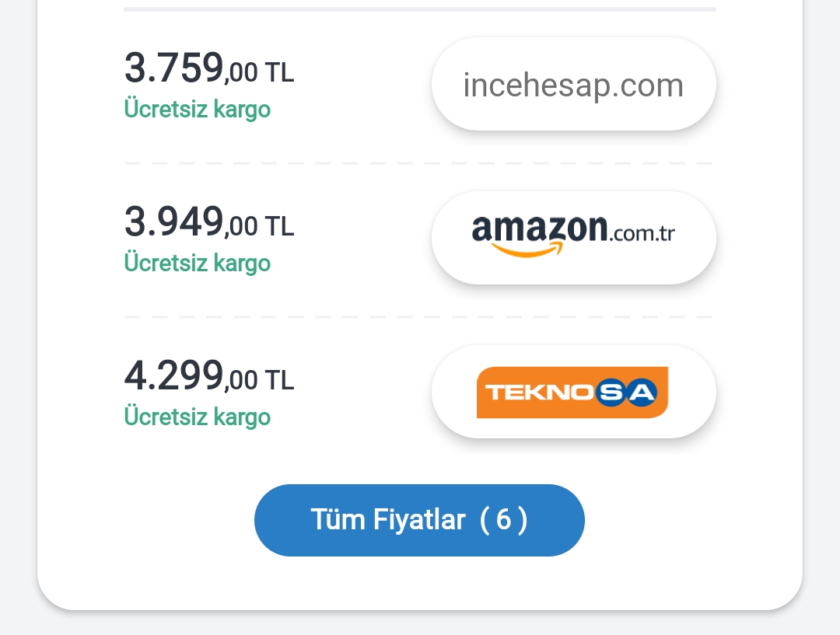Show all prices with Tüm Fiyatlar button
This screenshot has height=635, width=840.
419,520
